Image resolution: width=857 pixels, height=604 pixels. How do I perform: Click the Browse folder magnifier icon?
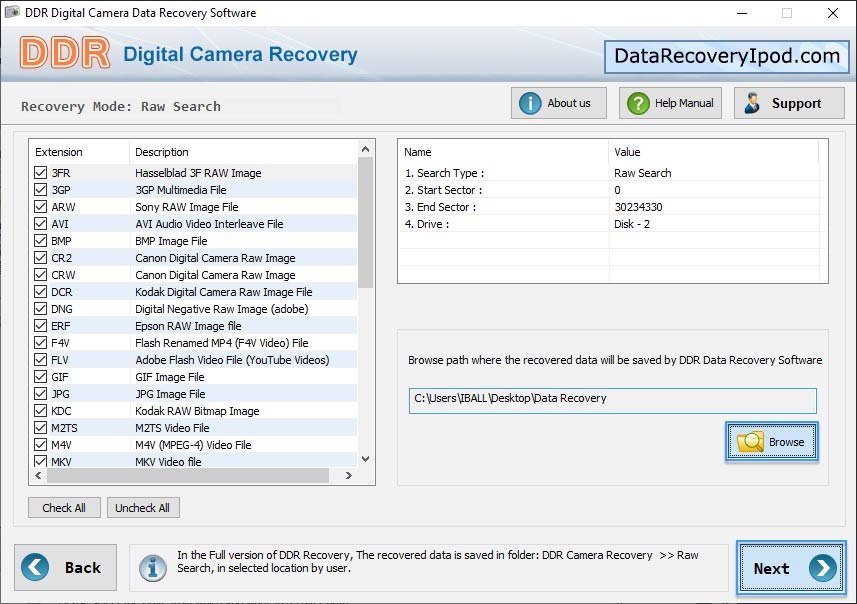click(750, 442)
